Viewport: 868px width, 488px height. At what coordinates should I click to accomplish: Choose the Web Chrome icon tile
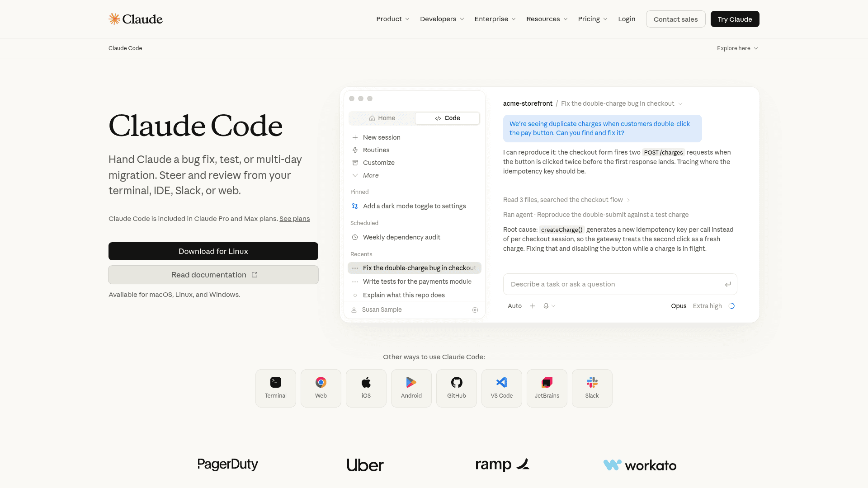coord(321,388)
